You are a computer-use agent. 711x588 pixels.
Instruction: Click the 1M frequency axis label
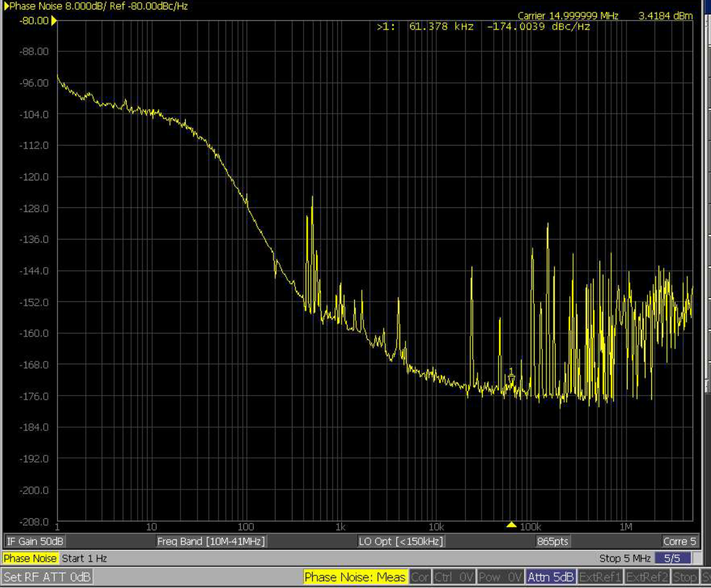coord(626,527)
